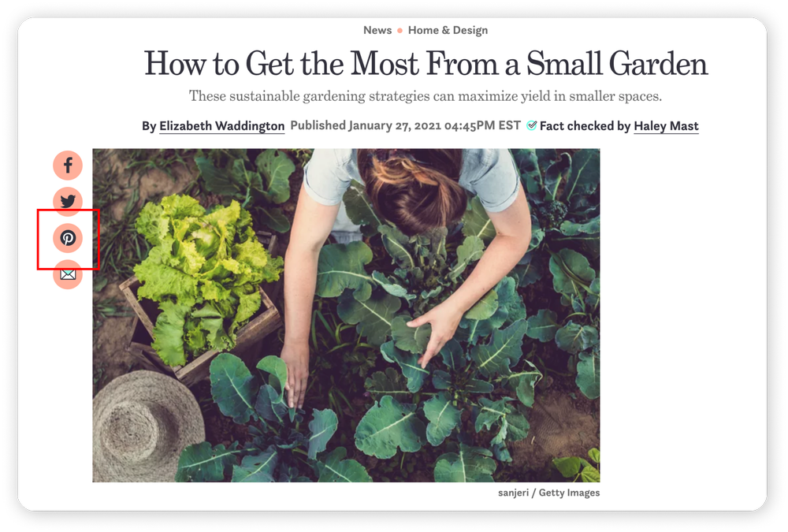Click the headline How to Get the Most From a Small Garden
788x532 pixels.
[426, 63]
